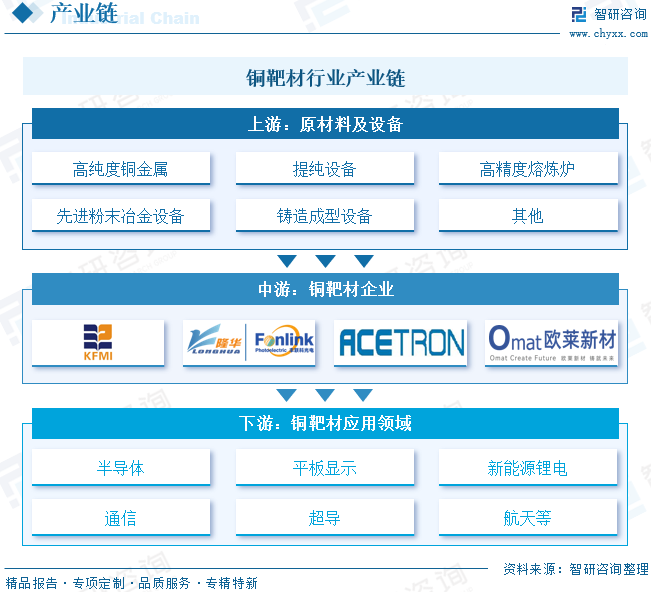
Task: Click the 半导体 application box
Action: pos(121,467)
